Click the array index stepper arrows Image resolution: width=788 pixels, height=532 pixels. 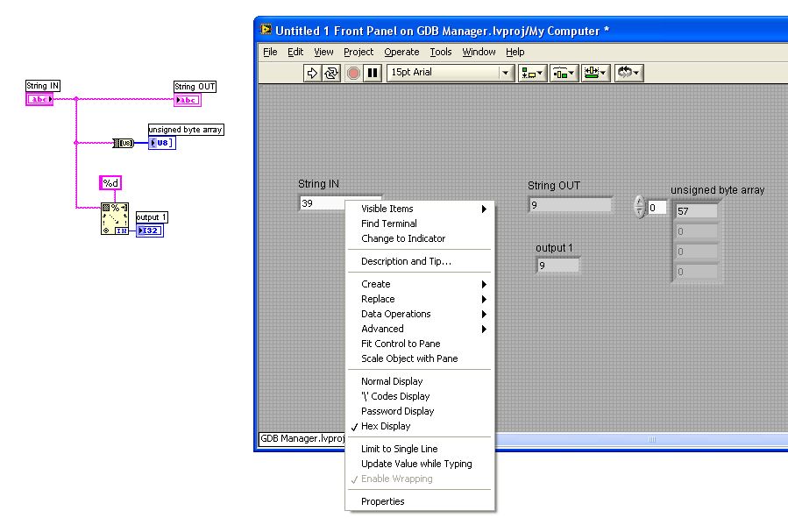pos(639,207)
